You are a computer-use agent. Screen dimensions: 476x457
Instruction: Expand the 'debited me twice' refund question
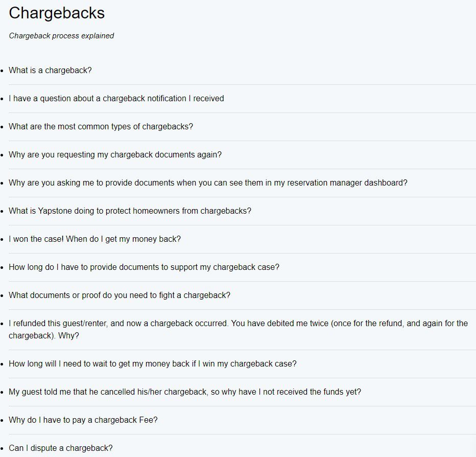click(x=238, y=324)
